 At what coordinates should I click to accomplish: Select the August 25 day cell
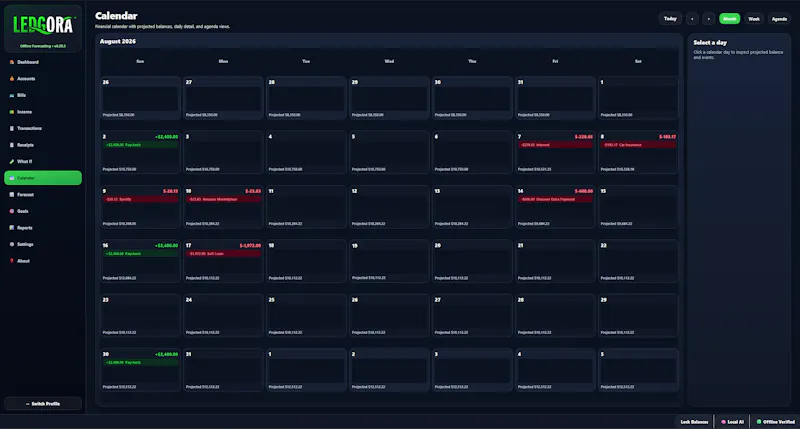point(306,316)
